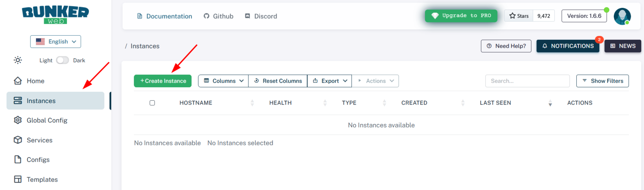Click the Export share icon
This screenshot has height=190, width=644.
pos(315,81)
